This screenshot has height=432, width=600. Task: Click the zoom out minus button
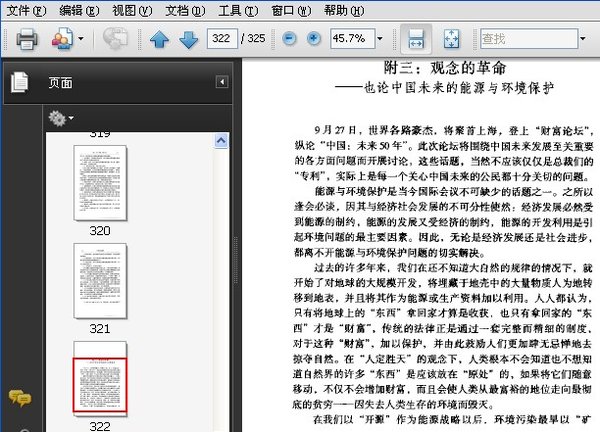[289, 39]
